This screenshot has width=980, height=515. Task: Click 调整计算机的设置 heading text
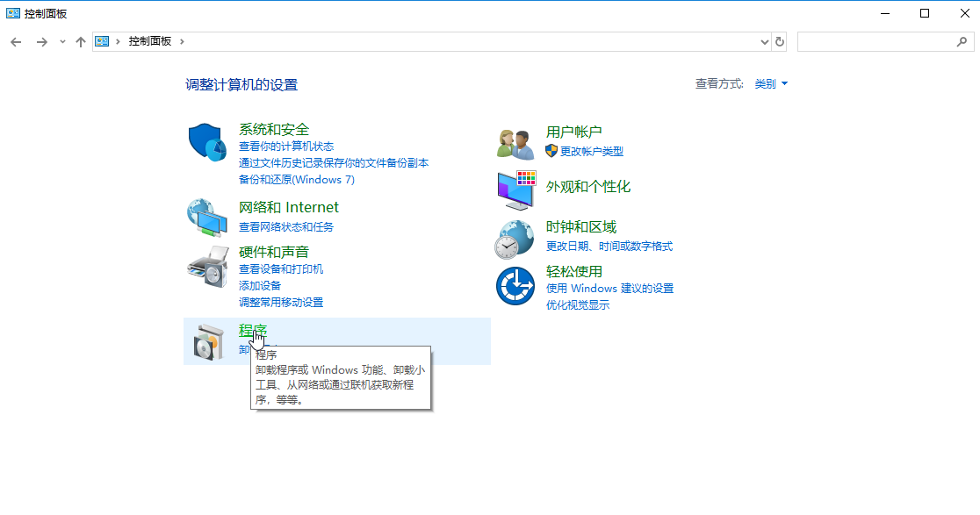pos(241,85)
